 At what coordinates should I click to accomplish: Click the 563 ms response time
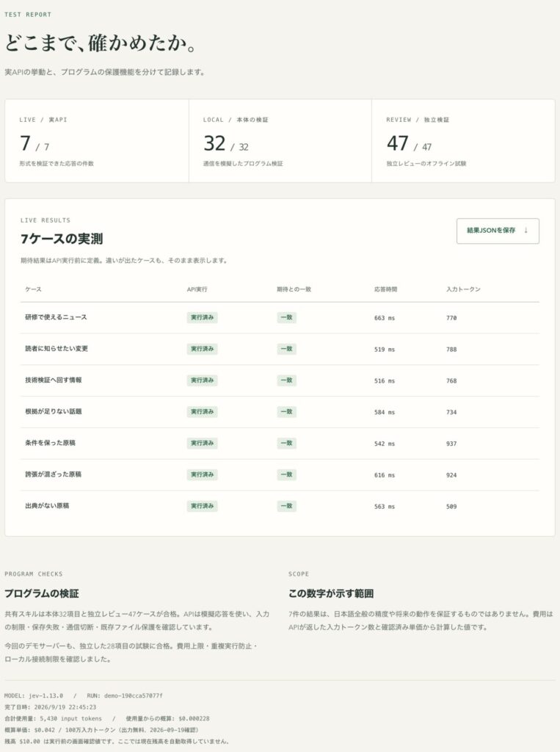385,507
